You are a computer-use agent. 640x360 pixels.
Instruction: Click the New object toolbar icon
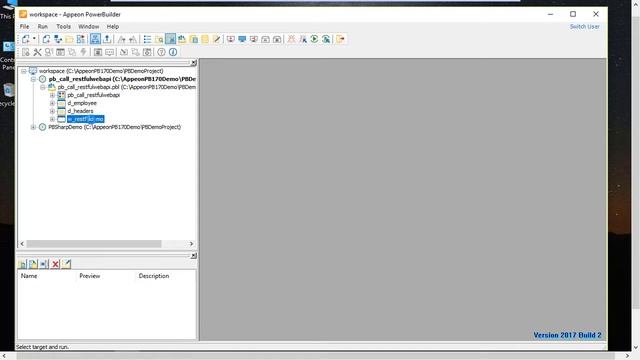[x=26, y=39]
